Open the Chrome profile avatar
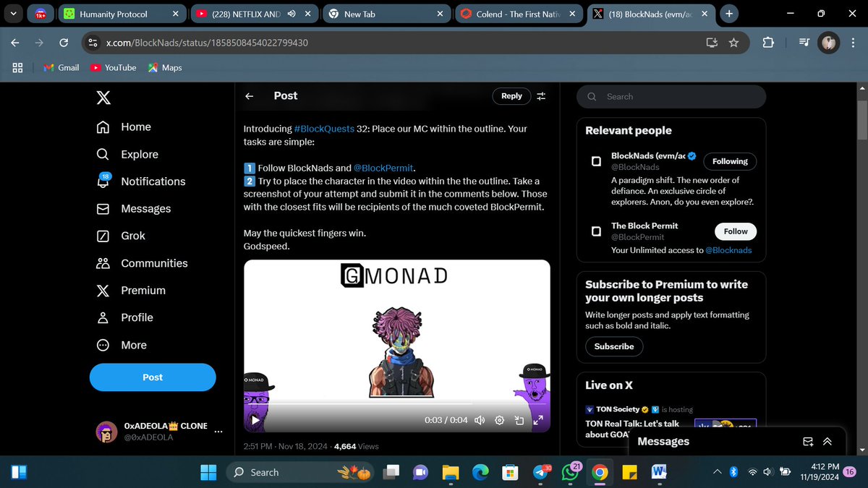 click(x=829, y=43)
